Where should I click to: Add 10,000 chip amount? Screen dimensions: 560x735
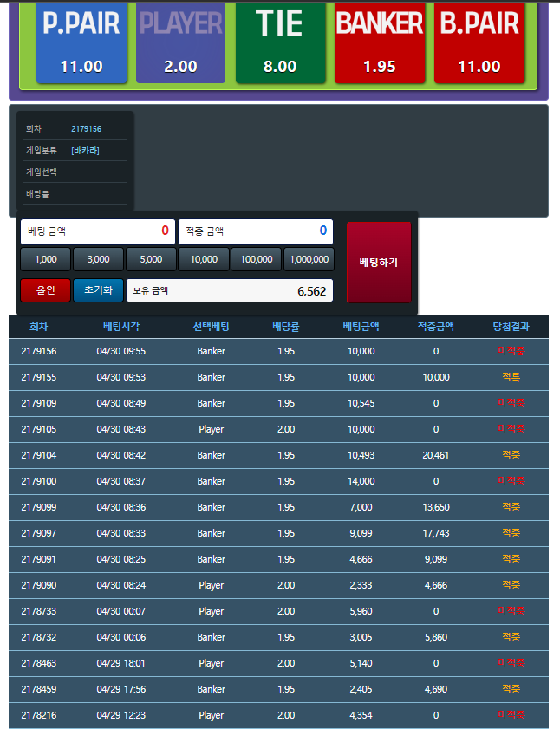tap(204, 259)
